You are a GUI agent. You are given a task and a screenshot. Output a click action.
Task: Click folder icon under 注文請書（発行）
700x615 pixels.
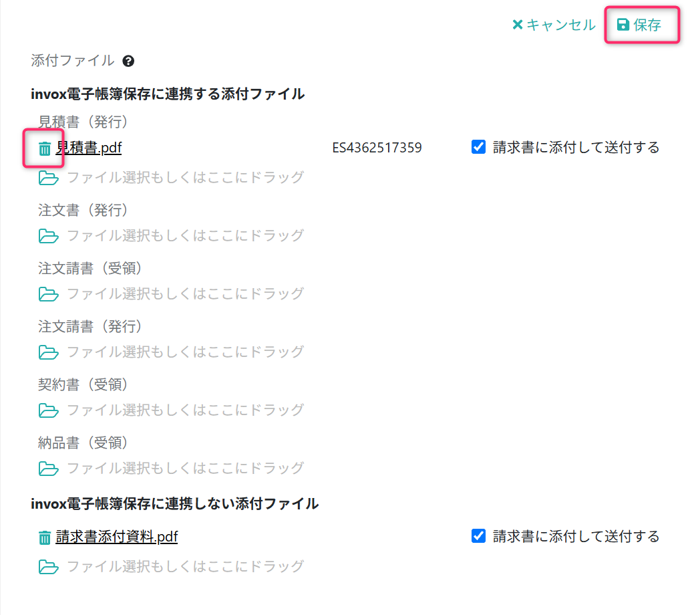(48, 352)
